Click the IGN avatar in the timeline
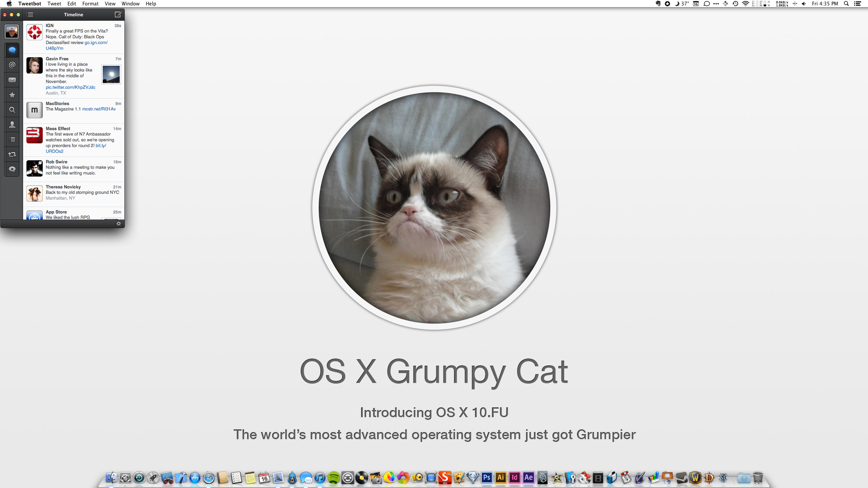 click(35, 32)
